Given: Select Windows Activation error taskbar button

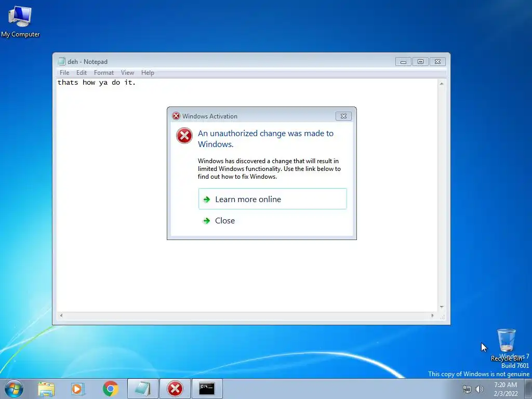Looking at the screenshot, I should tap(175, 389).
